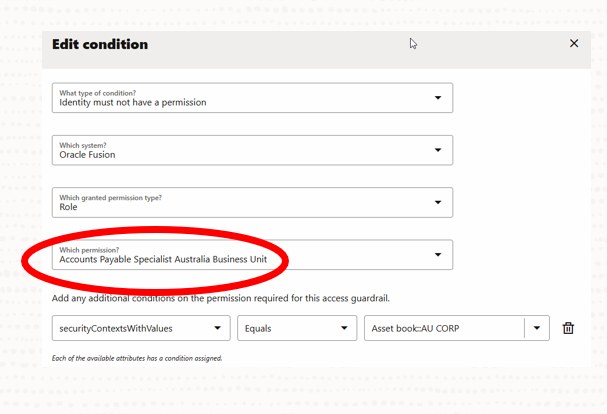Click the 'Each of the available attributes' note

point(136,358)
